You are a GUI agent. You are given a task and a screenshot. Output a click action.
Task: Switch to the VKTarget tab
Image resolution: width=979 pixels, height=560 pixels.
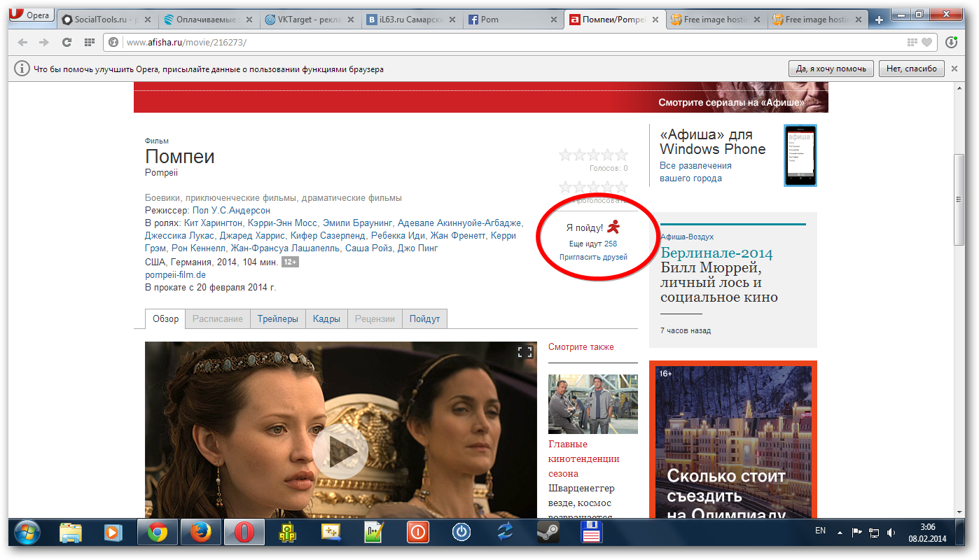(309, 20)
